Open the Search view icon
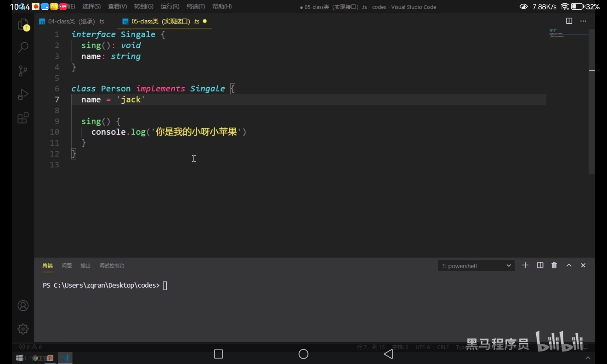 23,47
